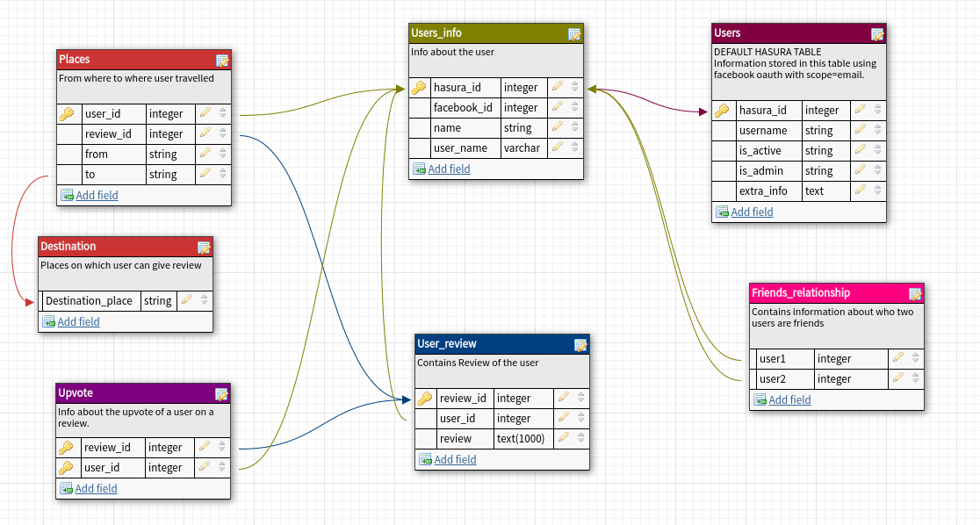Open the table edit icon on Users header
980x525 pixels.
point(876,32)
